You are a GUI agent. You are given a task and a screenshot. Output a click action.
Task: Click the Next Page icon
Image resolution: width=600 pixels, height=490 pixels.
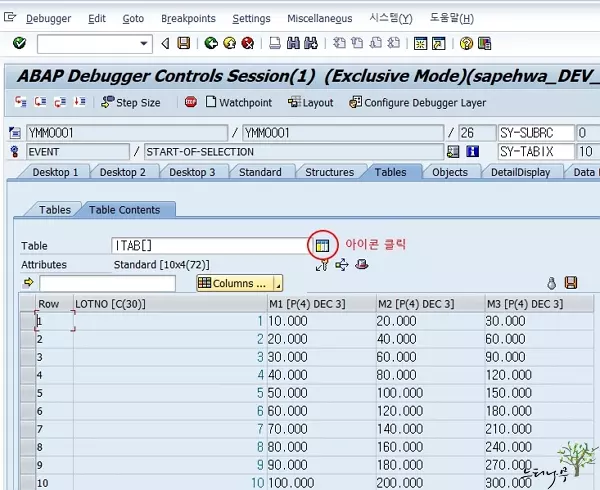pos(375,43)
